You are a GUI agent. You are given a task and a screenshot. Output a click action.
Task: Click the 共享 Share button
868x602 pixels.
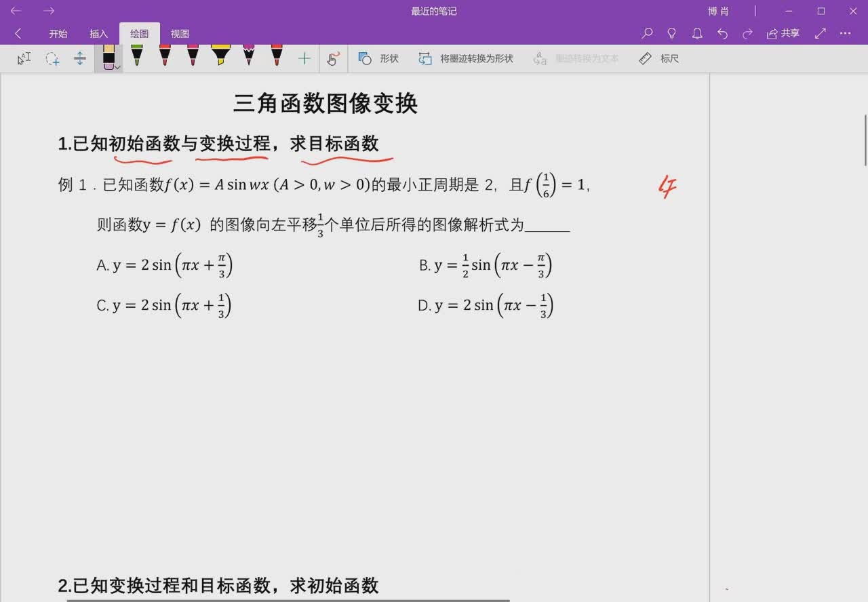click(783, 33)
